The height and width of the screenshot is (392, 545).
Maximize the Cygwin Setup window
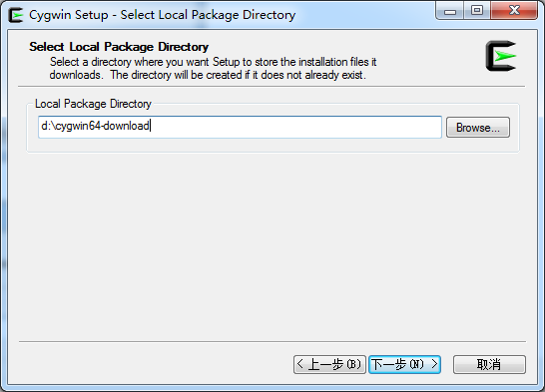(477, 11)
